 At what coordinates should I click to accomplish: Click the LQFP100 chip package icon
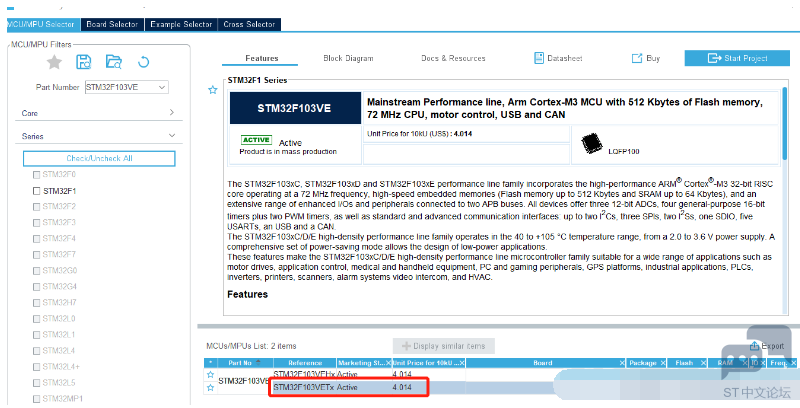[591, 144]
